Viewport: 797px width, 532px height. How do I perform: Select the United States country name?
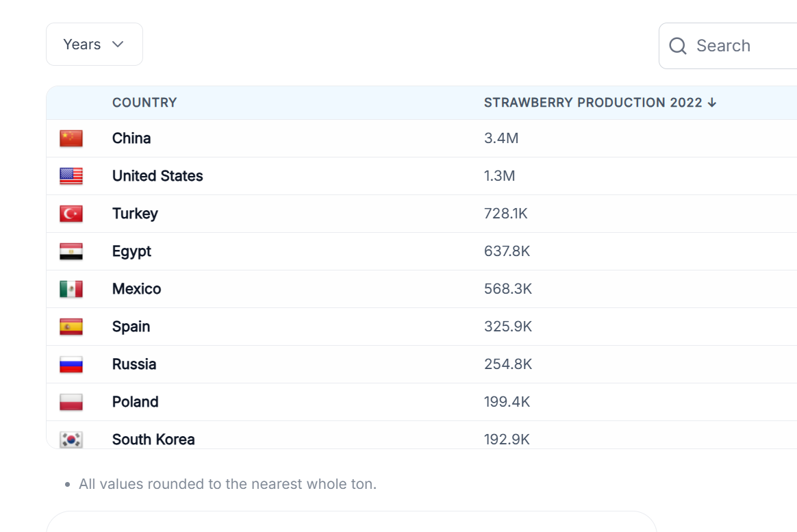coord(157,176)
